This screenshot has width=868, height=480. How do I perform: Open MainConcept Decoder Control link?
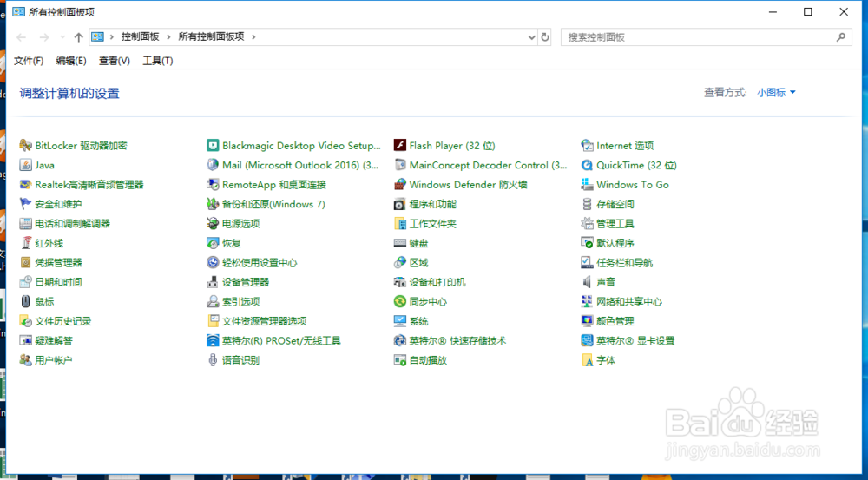point(488,165)
